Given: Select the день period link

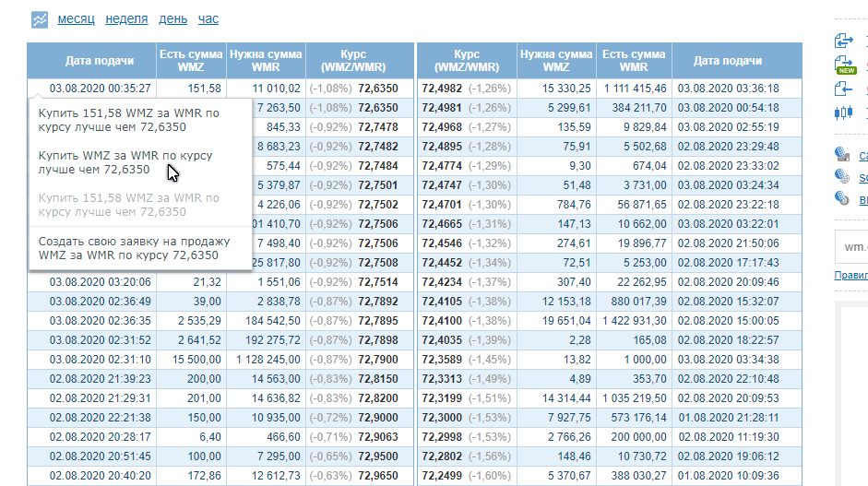Looking at the screenshot, I should click(172, 18).
